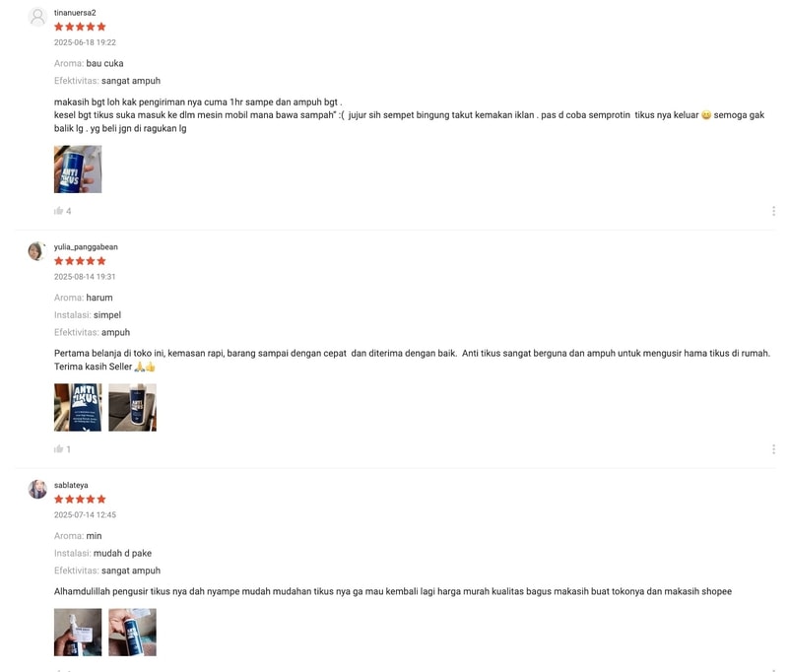Click the star rating under tinanuersa2
The image size is (788, 672).
(80, 27)
